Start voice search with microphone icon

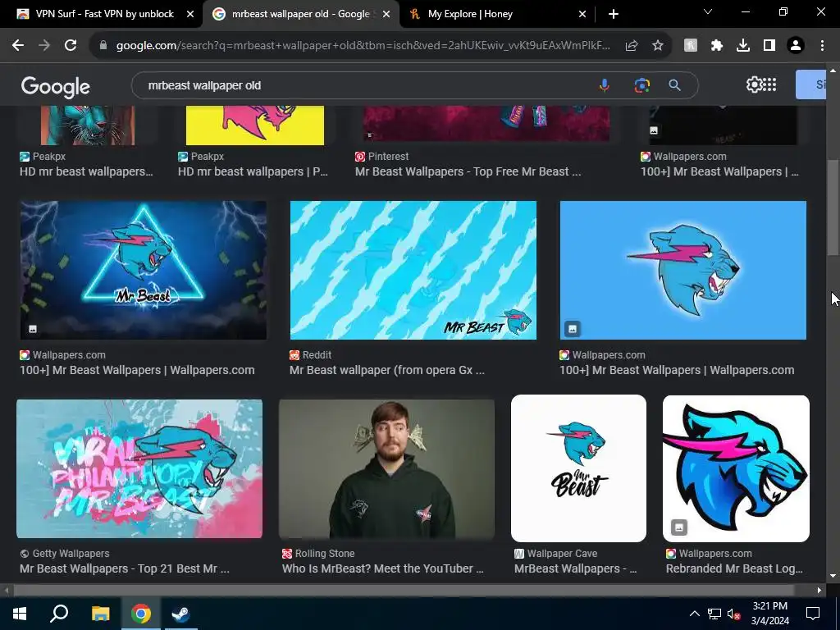605,85
